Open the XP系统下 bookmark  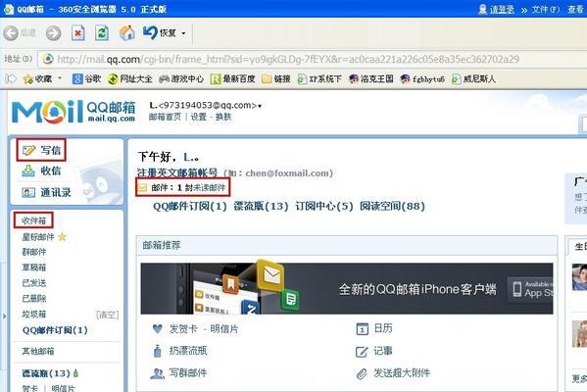click(319, 79)
